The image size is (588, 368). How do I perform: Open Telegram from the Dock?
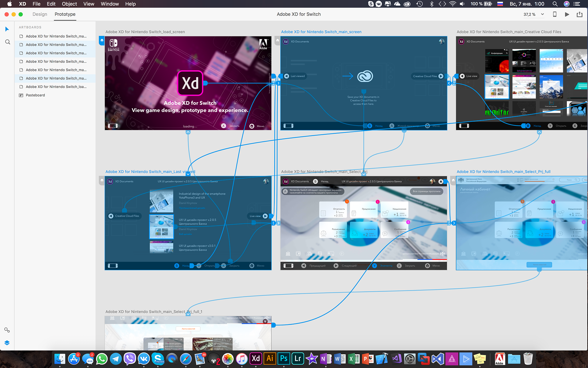point(116,359)
